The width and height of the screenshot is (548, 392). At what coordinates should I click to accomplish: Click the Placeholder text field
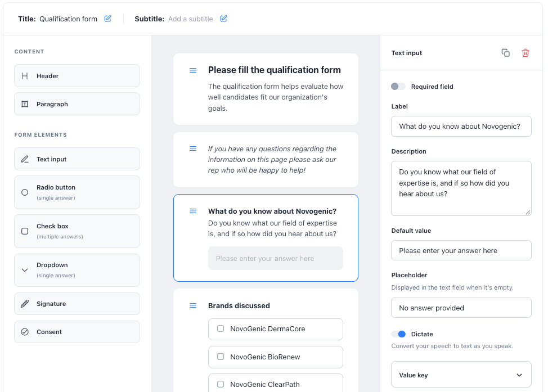461,308
